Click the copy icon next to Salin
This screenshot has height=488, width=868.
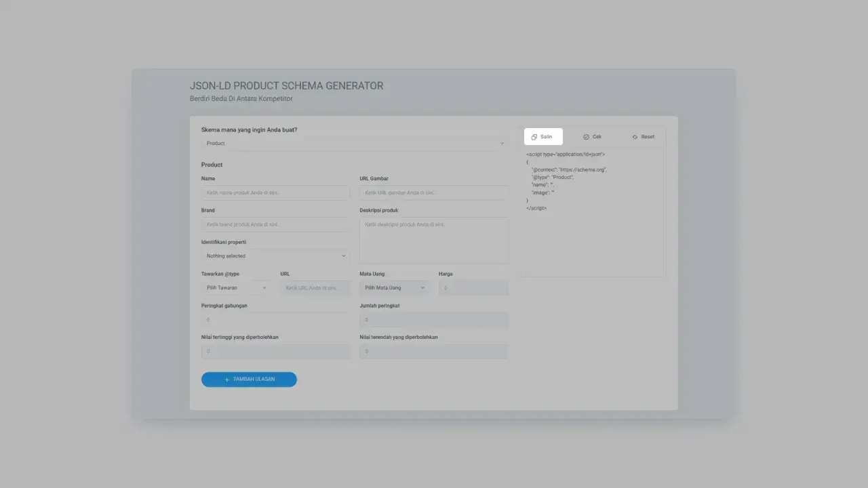(534, 137)
